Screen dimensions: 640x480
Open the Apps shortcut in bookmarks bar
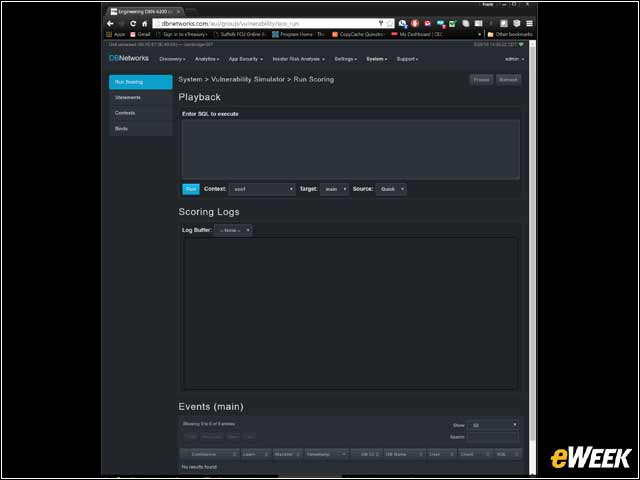point(116,35)
